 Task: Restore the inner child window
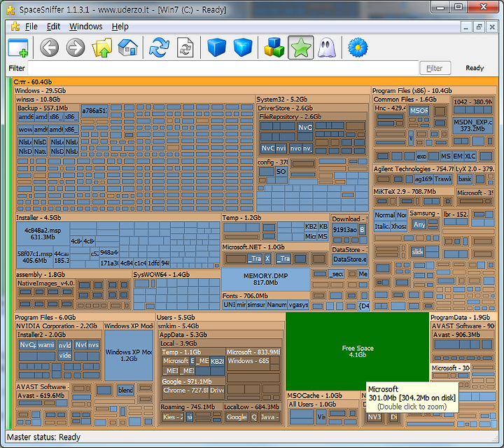coord(479,27)
